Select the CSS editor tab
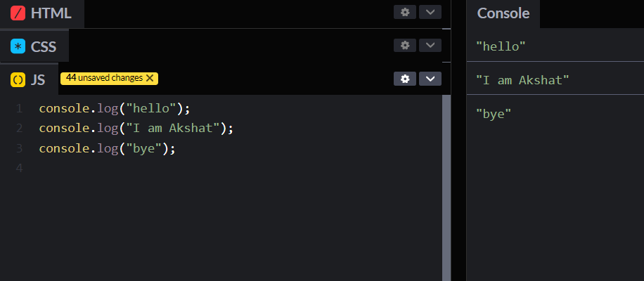This screenshot has height=281, width=644. [43, 47]
